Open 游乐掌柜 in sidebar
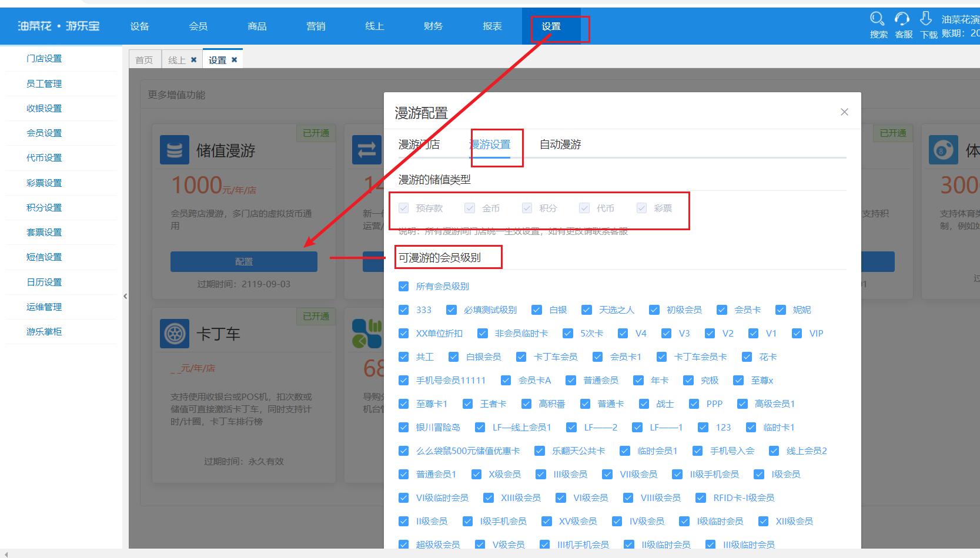Image resolution: width=980 pixels, height=558 pixels. (x=44, y=332)
